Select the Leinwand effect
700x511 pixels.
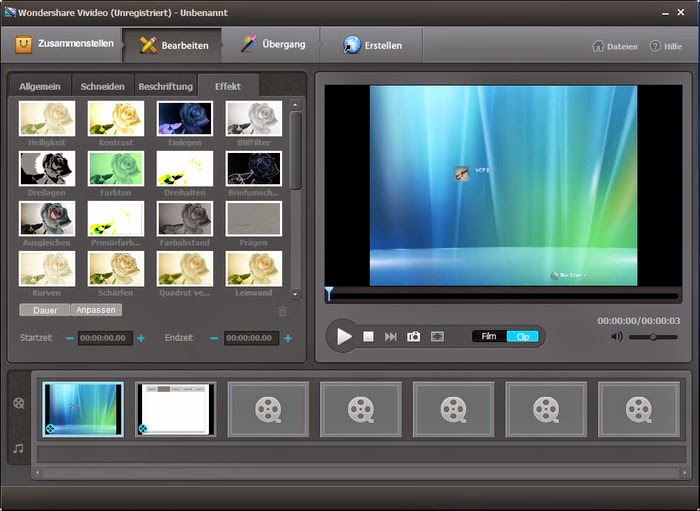[x=254, y=268]
